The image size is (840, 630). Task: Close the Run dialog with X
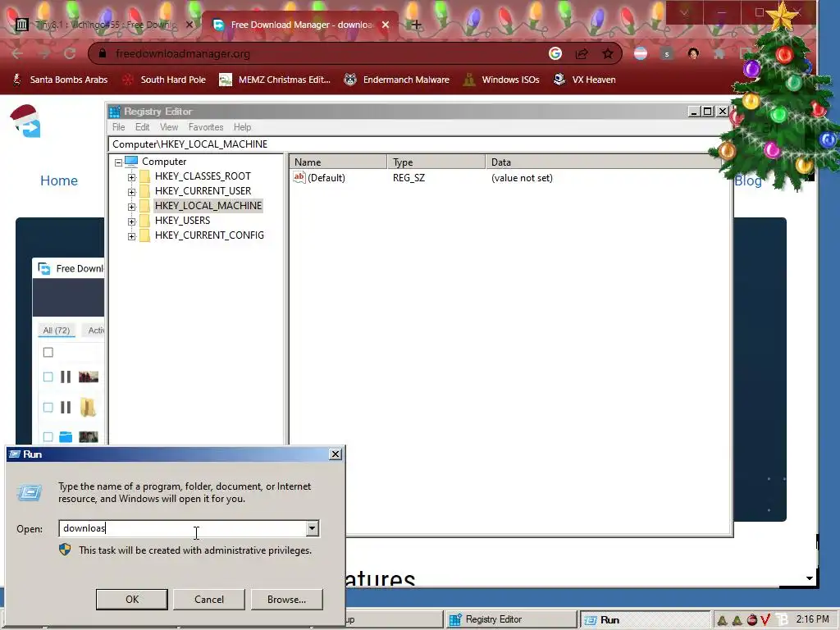coord(336,454)
